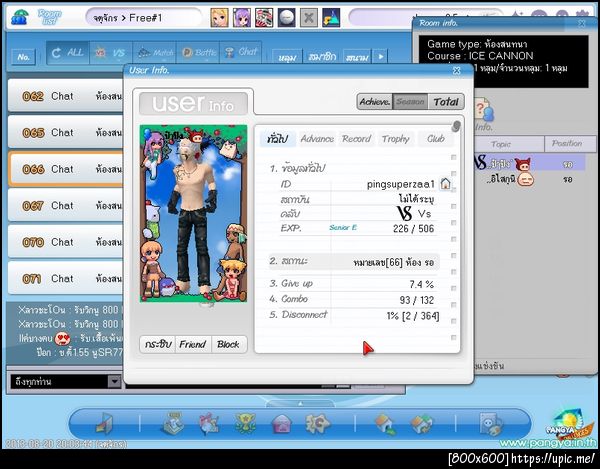This screenshot has width=600, height=469.
Task: Click the exit door icon in bottom bar
Action: tap(104, 424)
